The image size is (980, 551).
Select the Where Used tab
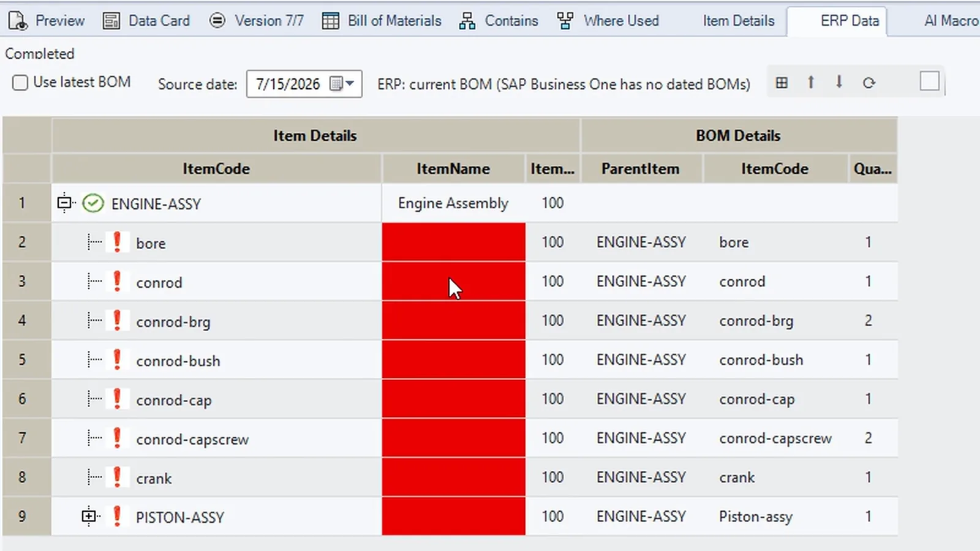608,21
